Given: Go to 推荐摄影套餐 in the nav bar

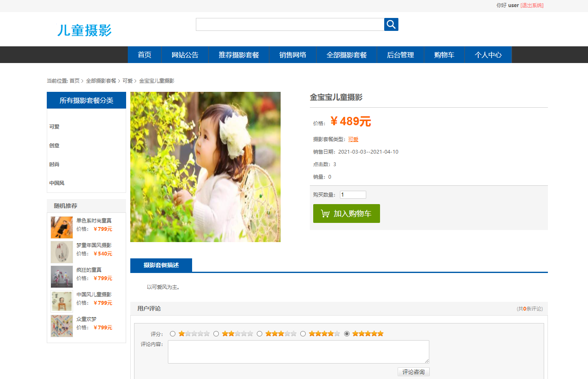Looking at the screenshot, I should 239,55.
